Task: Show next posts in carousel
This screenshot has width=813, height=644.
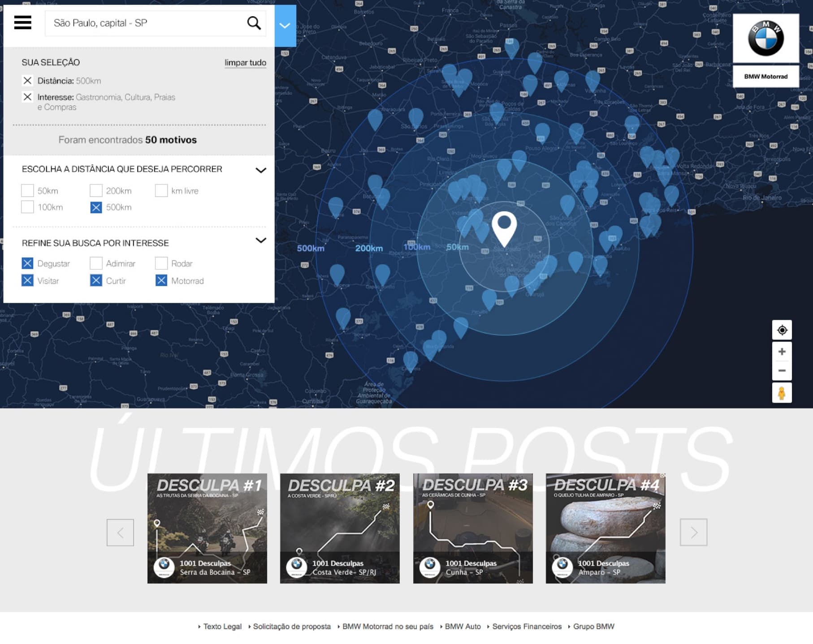Action: point(693,532)
